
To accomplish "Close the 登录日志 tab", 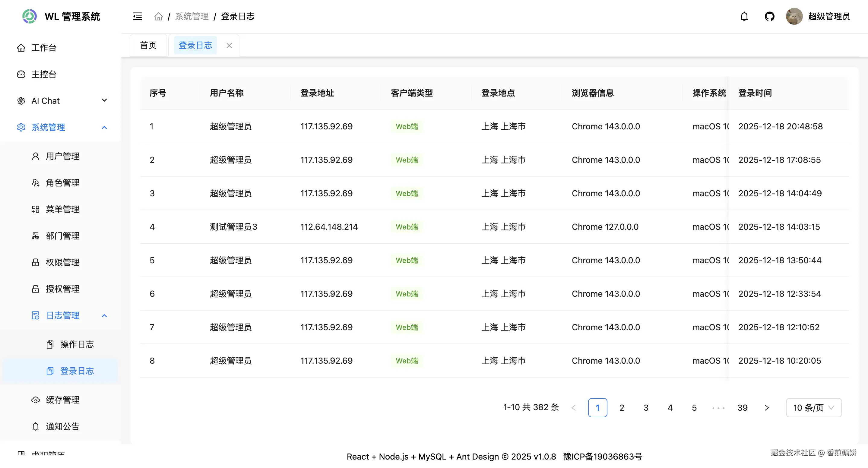I will tap(229, 46).
